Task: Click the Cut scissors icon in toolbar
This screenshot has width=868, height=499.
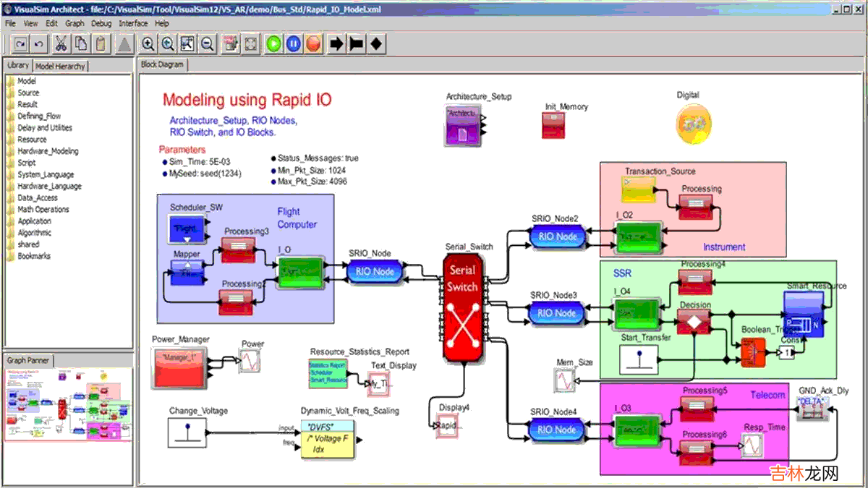Action: (x=61, y=44)
